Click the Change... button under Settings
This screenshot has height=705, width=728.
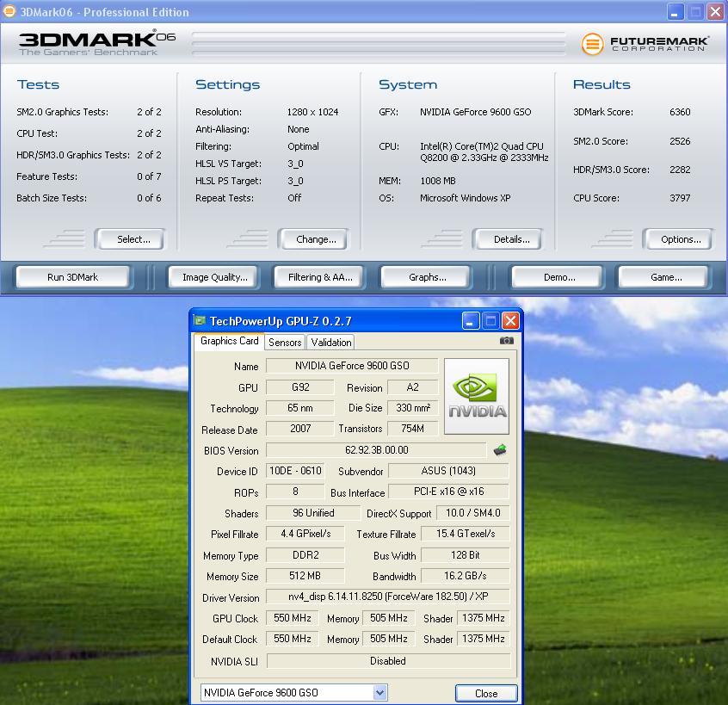click(313, 239)
